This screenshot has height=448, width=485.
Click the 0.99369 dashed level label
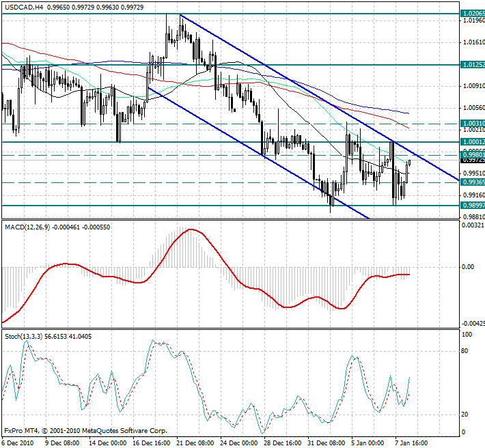(x=473, y=182)
